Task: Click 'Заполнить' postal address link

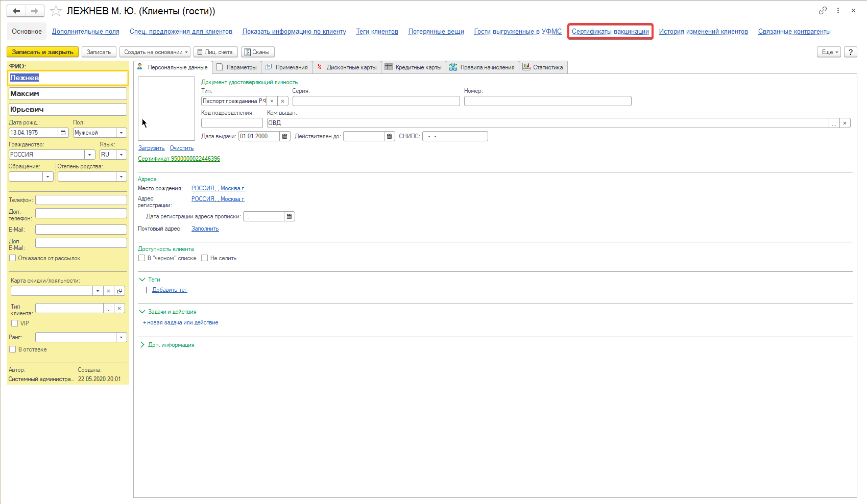Action: click(205, 229)
